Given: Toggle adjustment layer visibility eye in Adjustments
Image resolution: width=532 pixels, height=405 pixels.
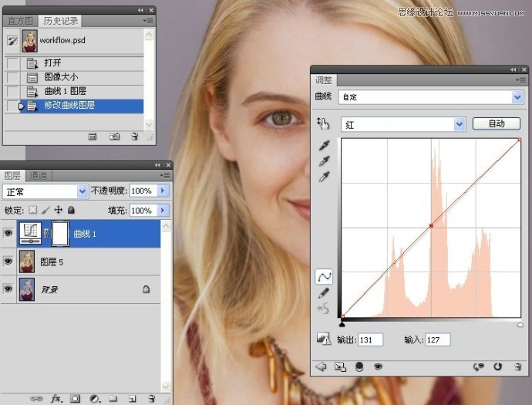Looking at the screenshot, I should tap(378, 366).
